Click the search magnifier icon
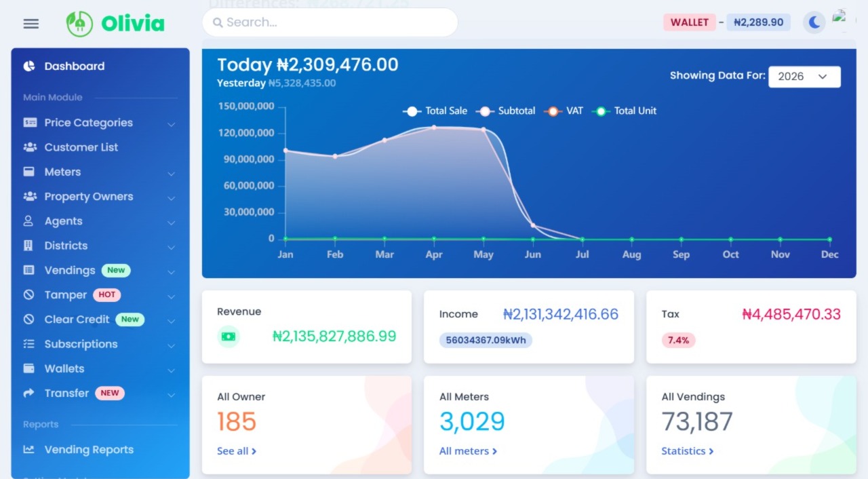The width and height of the screenshot is (868, 479). click(x=218, y=22)
